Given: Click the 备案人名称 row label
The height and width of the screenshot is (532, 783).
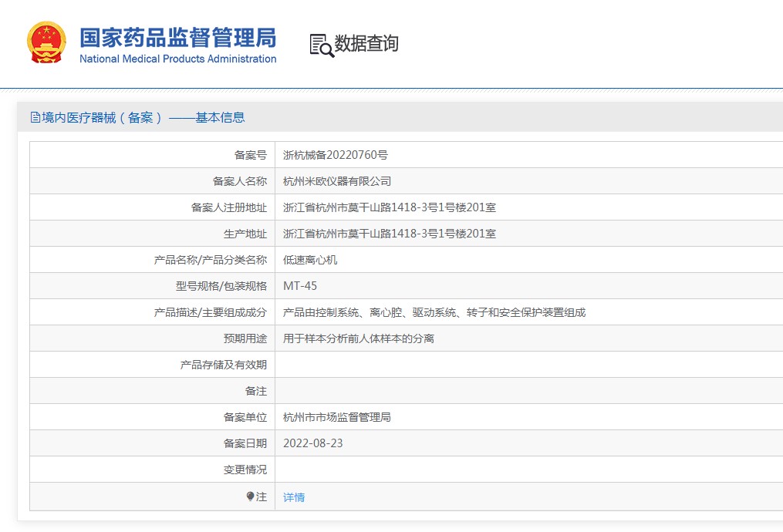Looking at the screenshot, I should pyautogui.click(x=240, y=181).
